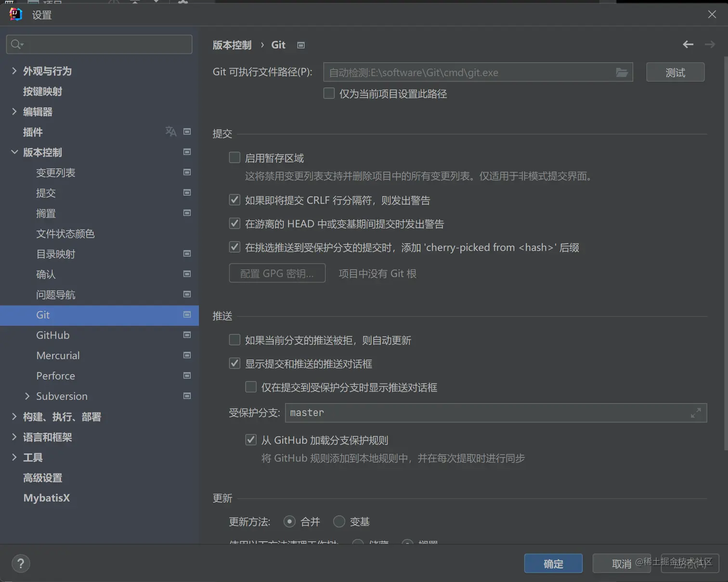Uncheck 从 GitHub 加载分支保护规则
Image resolution: width=728 pixels, height=582 pixels.
(x=251, y=440)
